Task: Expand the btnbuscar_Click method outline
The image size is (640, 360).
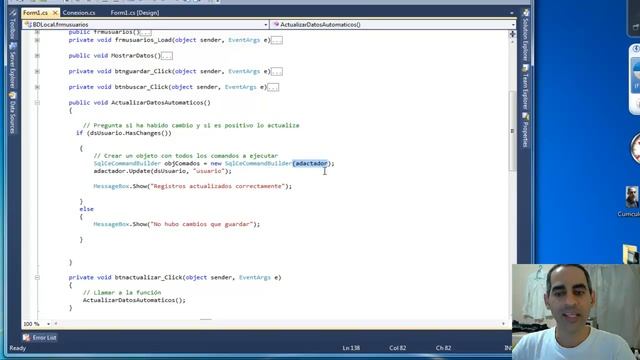Action: pyautogui.click(x=37, y=87)
